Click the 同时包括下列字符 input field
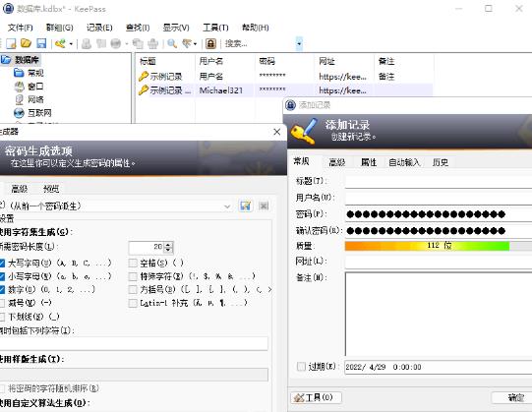This screenshot has height=412, width=532. pyautogui.click(x=134, y=344)
